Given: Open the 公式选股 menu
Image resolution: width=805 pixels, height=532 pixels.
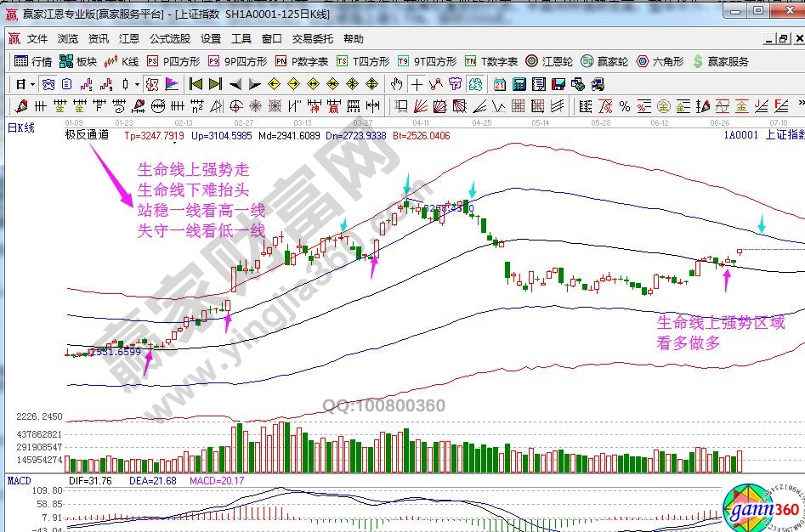Looking at the screenshot, I should point(170,39).
